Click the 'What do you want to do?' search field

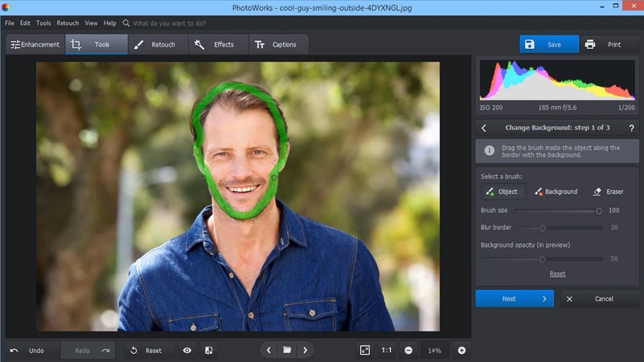coord(169,23)
